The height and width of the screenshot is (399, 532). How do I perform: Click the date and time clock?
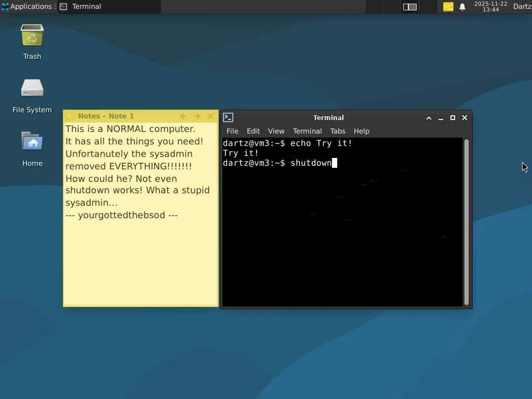pyautogui.click(x=490, y=6)
